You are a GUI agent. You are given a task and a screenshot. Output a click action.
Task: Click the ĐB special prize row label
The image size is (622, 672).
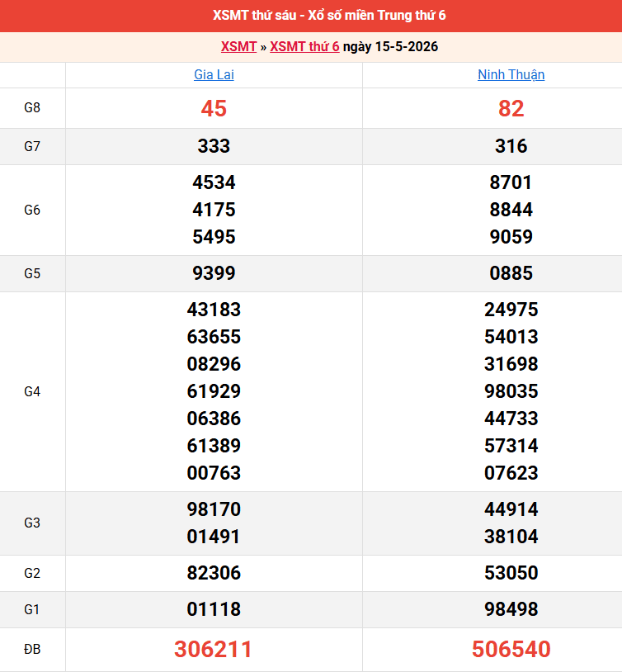tap(32, 649)
